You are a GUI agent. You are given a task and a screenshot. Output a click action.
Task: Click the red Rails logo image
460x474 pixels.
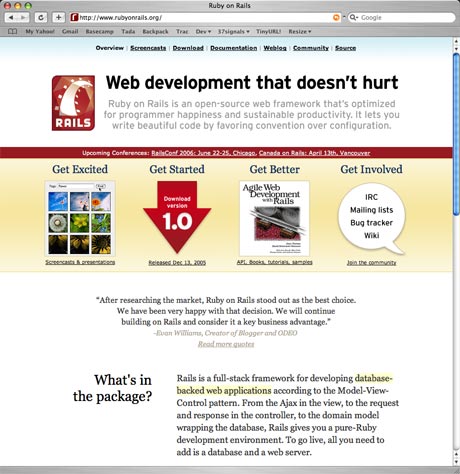(73, 103)
